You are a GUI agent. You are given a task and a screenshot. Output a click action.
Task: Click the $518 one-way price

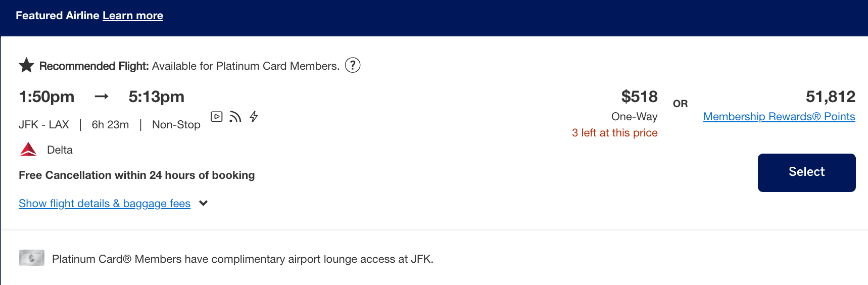639,97
